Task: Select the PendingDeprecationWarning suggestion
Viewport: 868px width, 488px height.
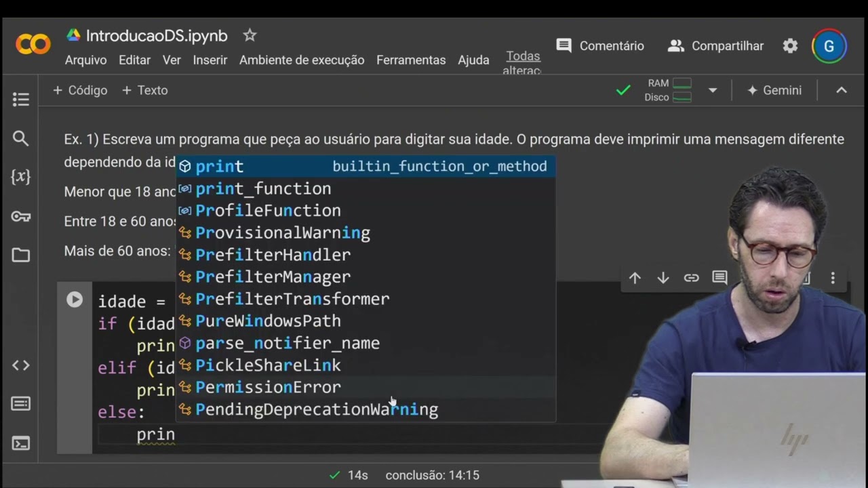Action: pos(366,409)
